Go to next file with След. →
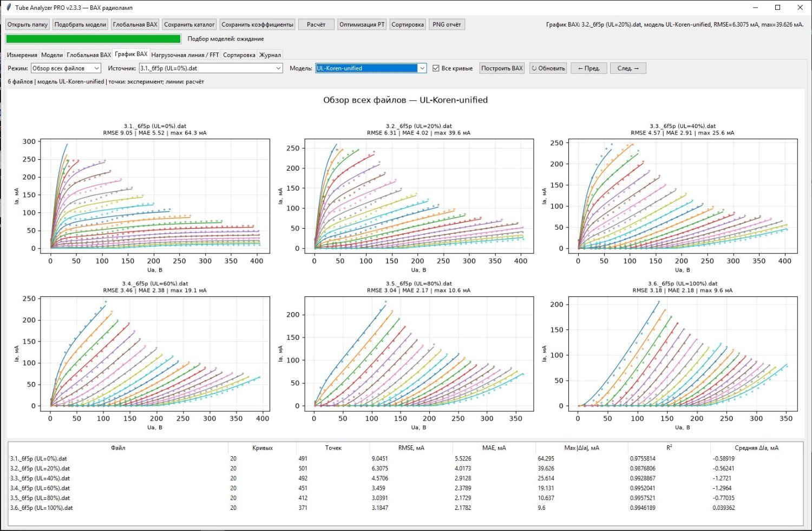812x531 pixels. point(628,68)
